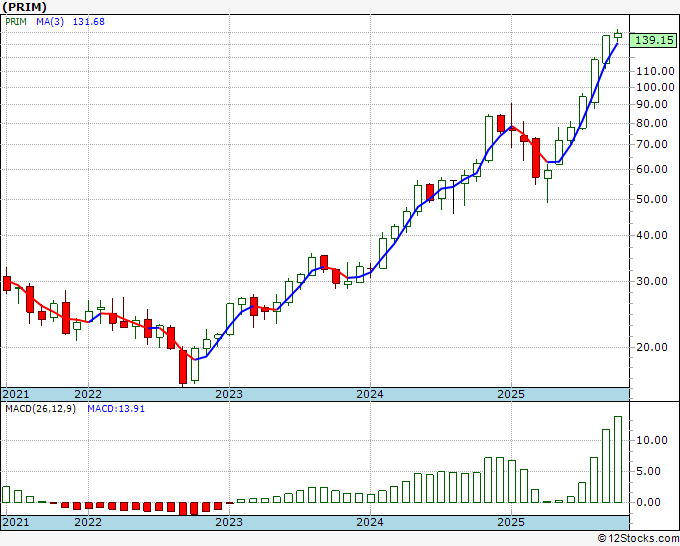
Task: Click 2025 on the MACD timeline
Action: pyautogui.click(x=511, y=522)
